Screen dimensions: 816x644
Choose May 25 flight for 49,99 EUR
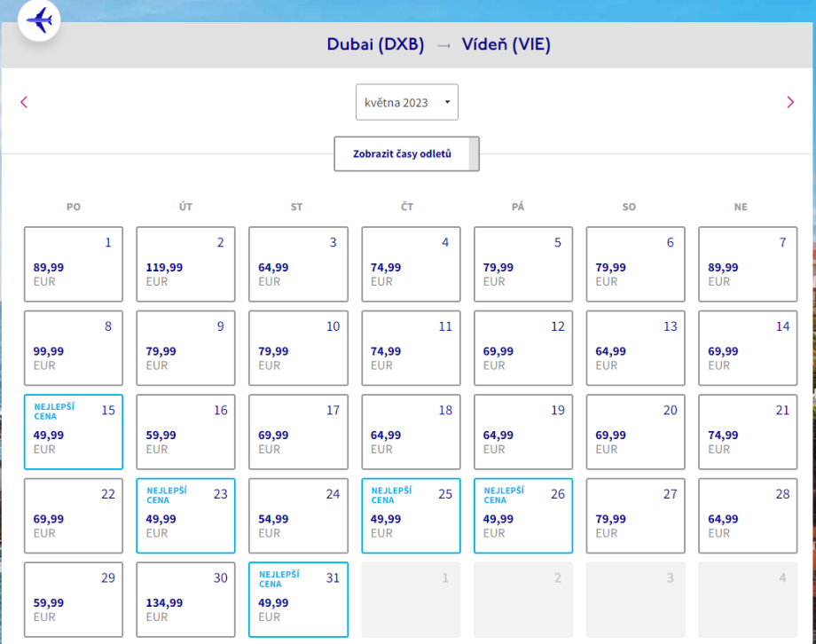[x=411, y=515]
